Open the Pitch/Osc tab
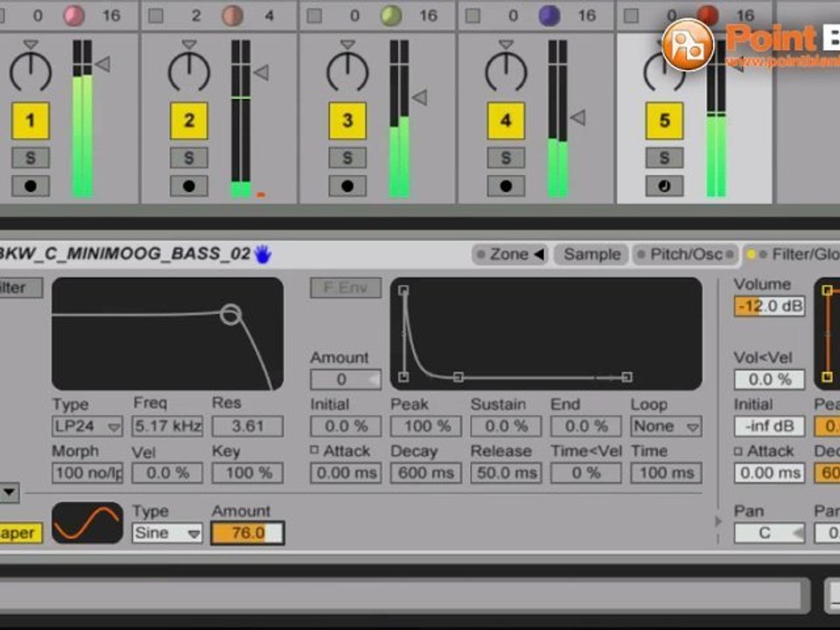Viewport: 840px width, 630px height. pos(686,255)
